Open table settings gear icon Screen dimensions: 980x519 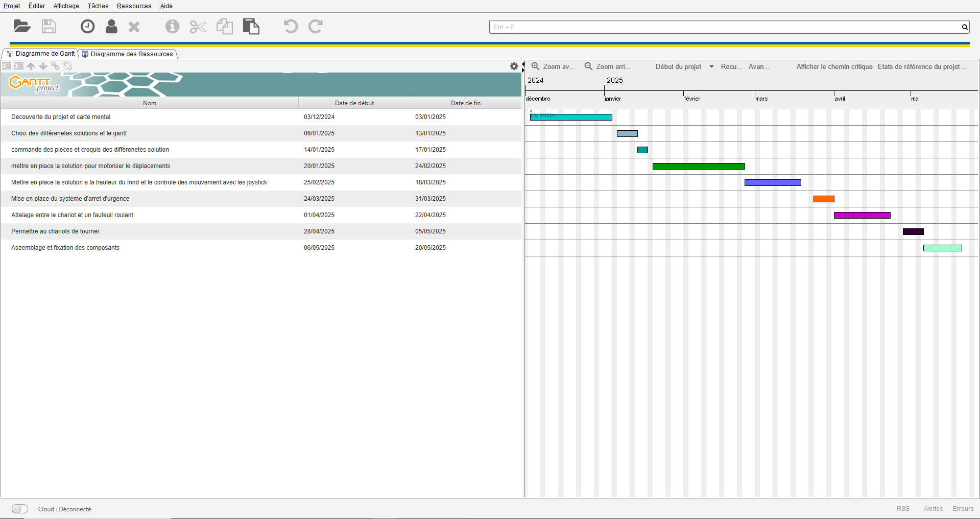[514, 66]
